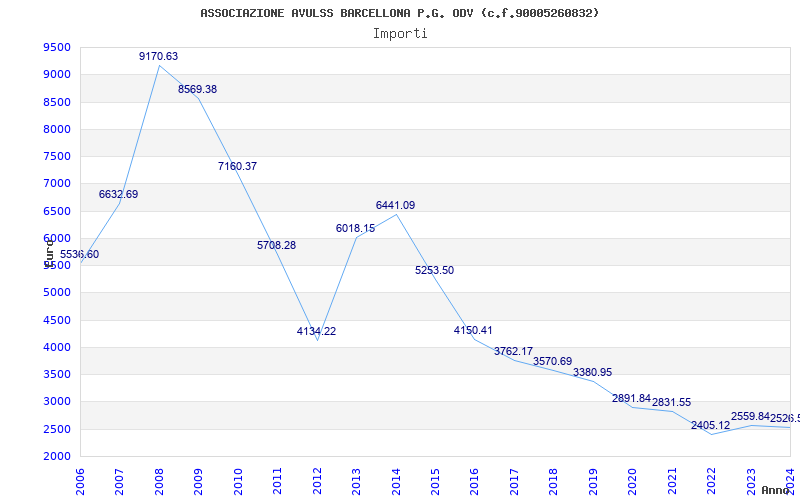
Task: Click the 2008 x-axis year label
Action: [159, 482]
